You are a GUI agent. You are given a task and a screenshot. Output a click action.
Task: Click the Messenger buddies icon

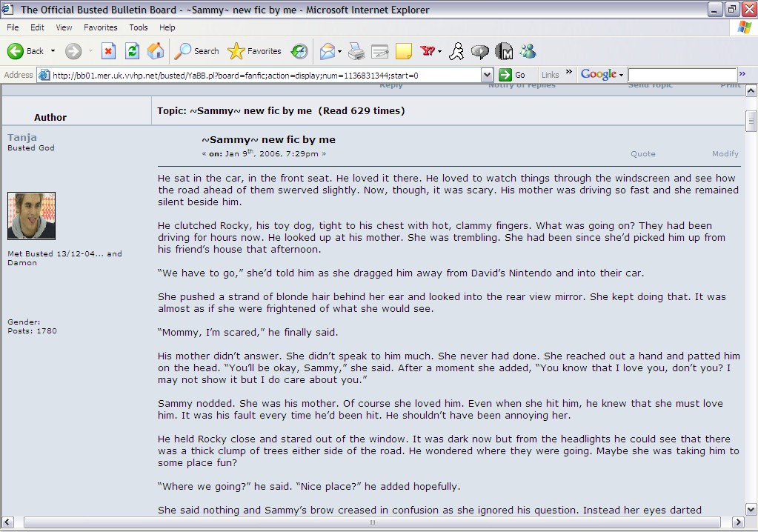pos(528,51)
